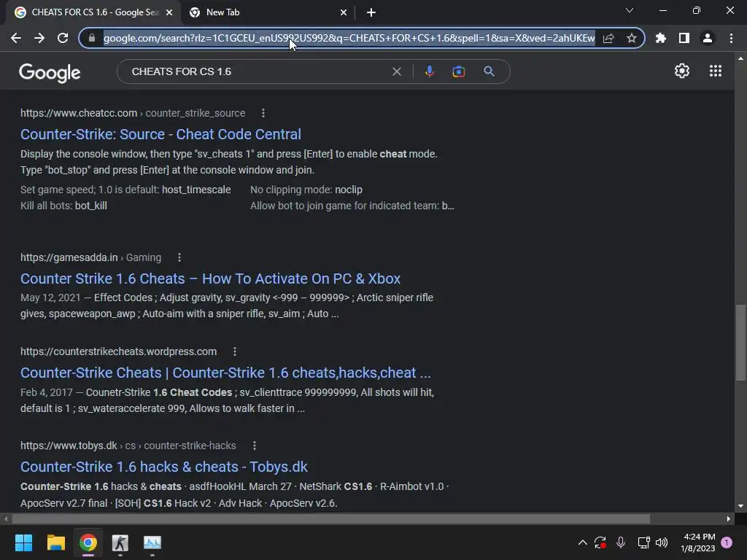Go to Google homepage via logo
This screenshot has width=747, height=560.
[x=50, y=72]
